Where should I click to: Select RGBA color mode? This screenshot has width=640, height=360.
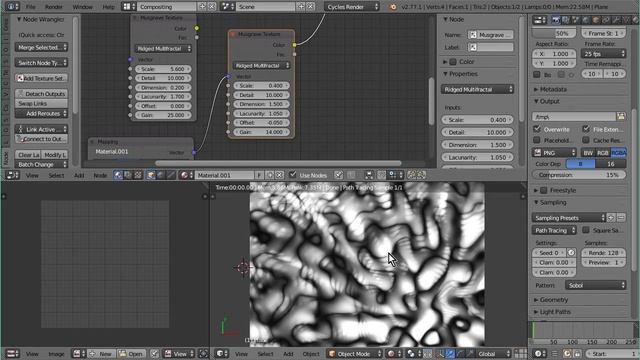(618, 153)
